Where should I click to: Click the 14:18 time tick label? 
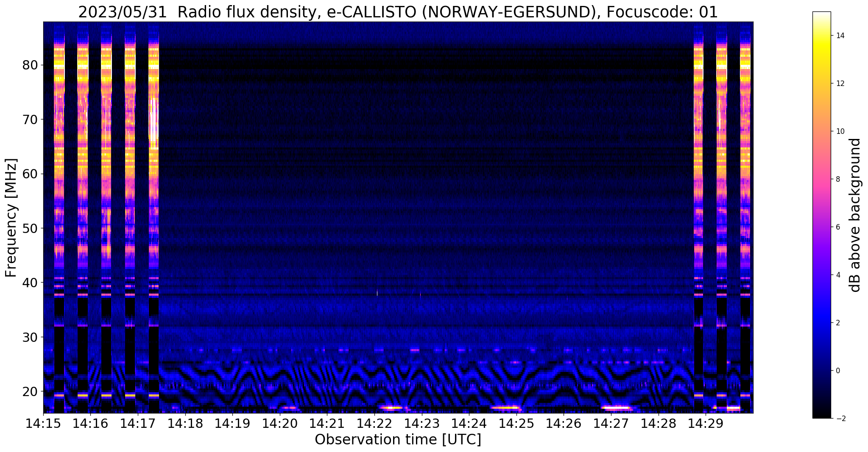[x=185, y=424]
